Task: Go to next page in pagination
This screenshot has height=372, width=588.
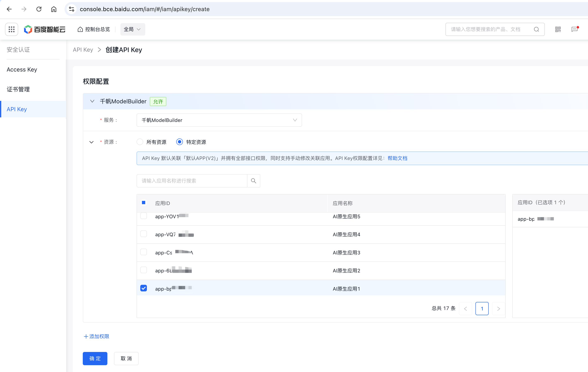Action: [498, 309]
